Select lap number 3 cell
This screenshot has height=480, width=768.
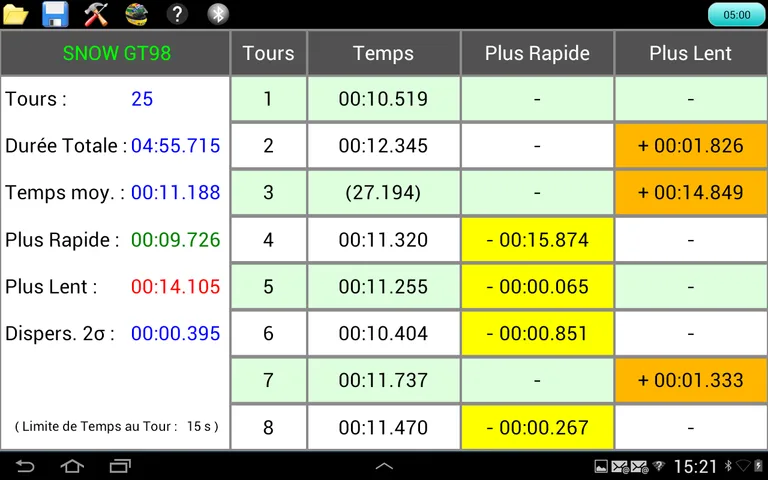pos(268,192)
